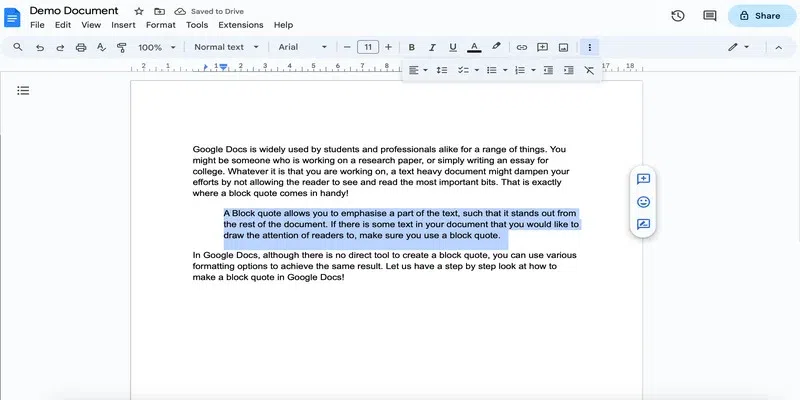Open the highlight color picker

click(496, 47)
